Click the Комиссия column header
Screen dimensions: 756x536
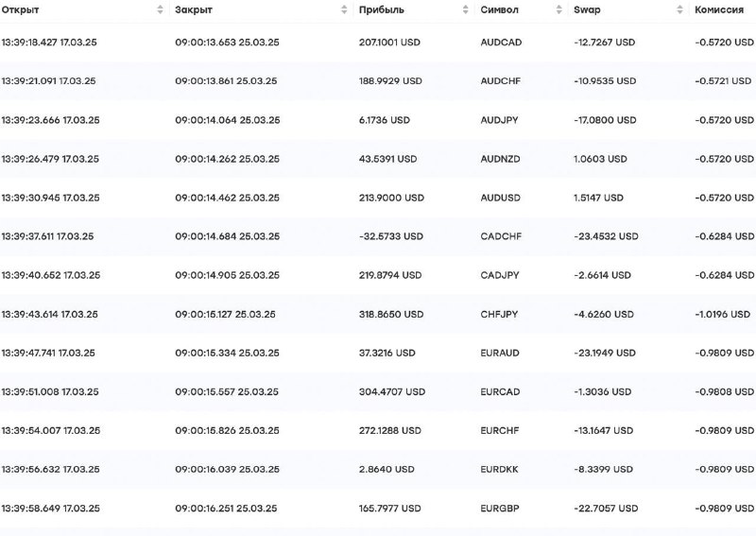(719, 9)
